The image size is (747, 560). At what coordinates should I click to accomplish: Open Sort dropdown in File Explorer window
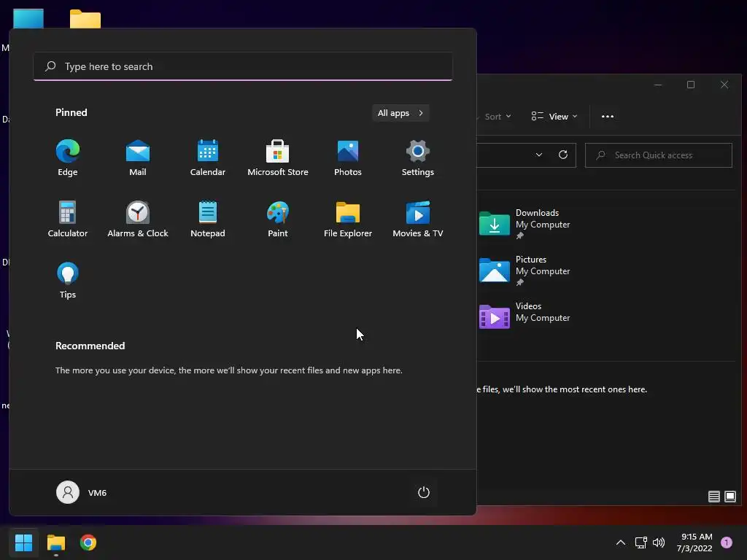point(498,117)
